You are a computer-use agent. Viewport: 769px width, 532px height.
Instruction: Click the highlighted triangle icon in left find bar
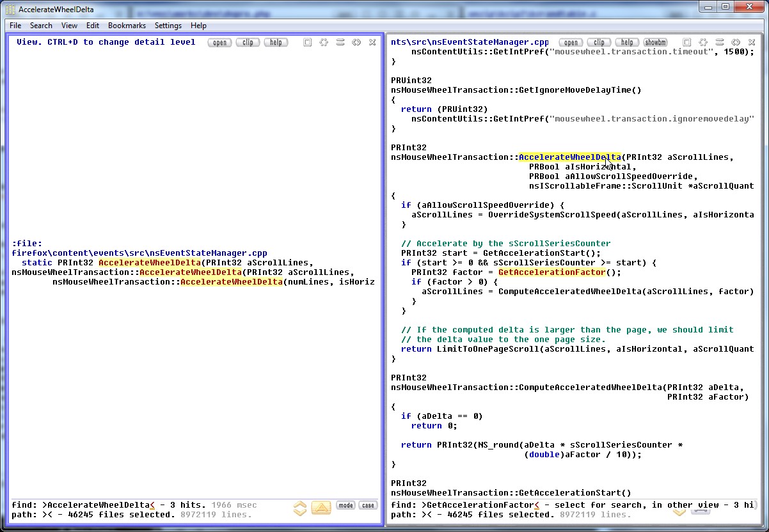pyautogui.click(x=321, y=508)
